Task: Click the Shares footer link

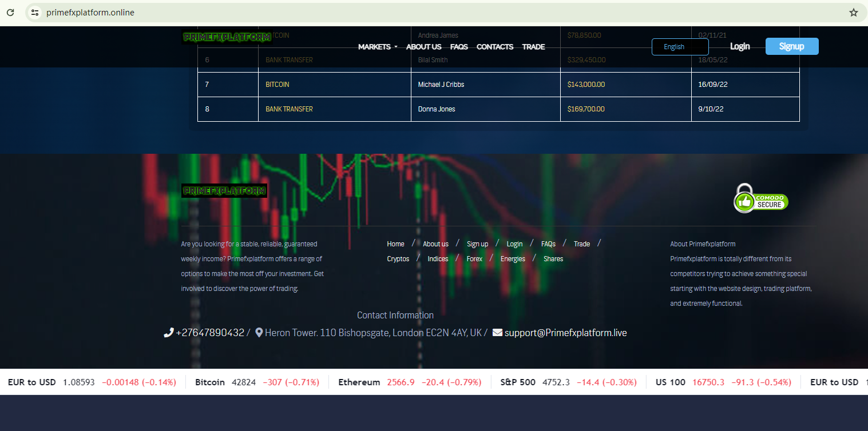Action: coord(553,259)
